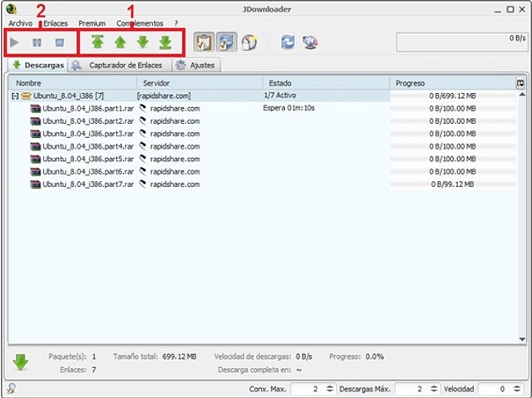Click the JDownloader app icon in title bar
Viewport: 532px width, 398px height.
[x=11, y=9]
